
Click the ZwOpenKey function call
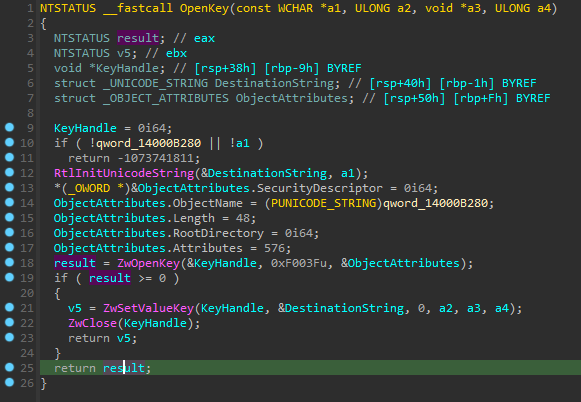149,263
